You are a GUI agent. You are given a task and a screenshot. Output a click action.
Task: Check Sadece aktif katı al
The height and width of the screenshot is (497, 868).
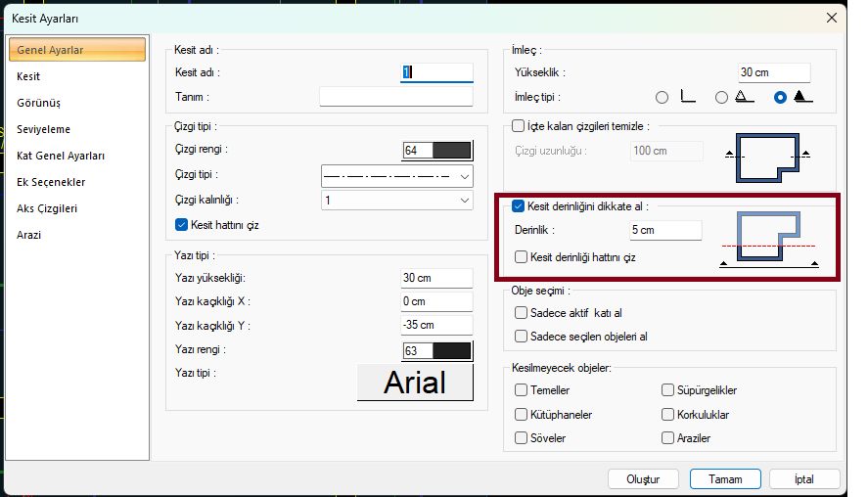pyautogui.click(x=521, y=313)
